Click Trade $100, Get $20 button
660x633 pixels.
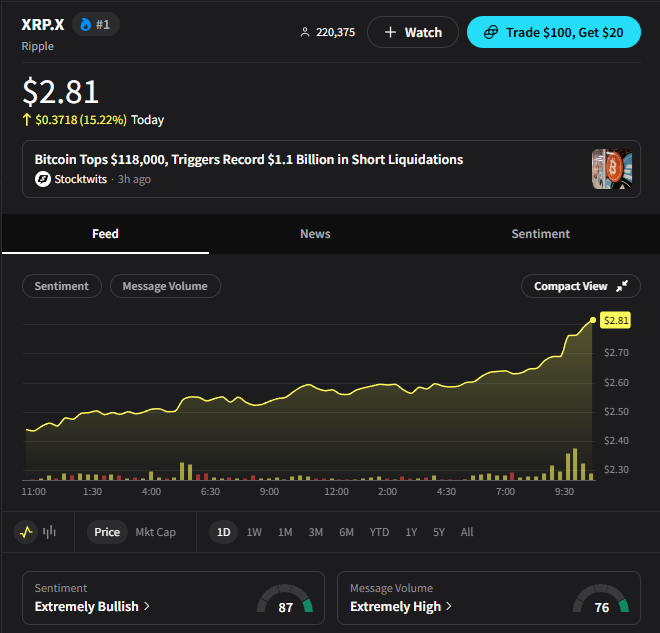point(554,32)
